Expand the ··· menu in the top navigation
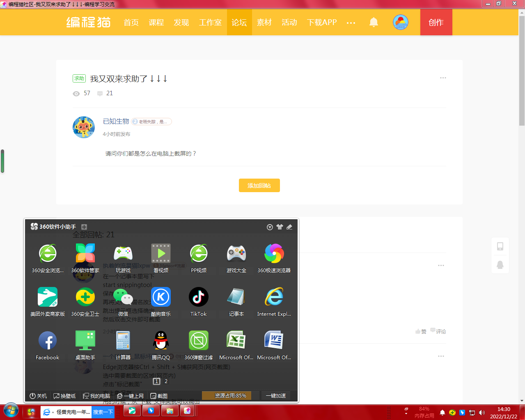This screenshot has height=420, width=525. click(351, 23)
